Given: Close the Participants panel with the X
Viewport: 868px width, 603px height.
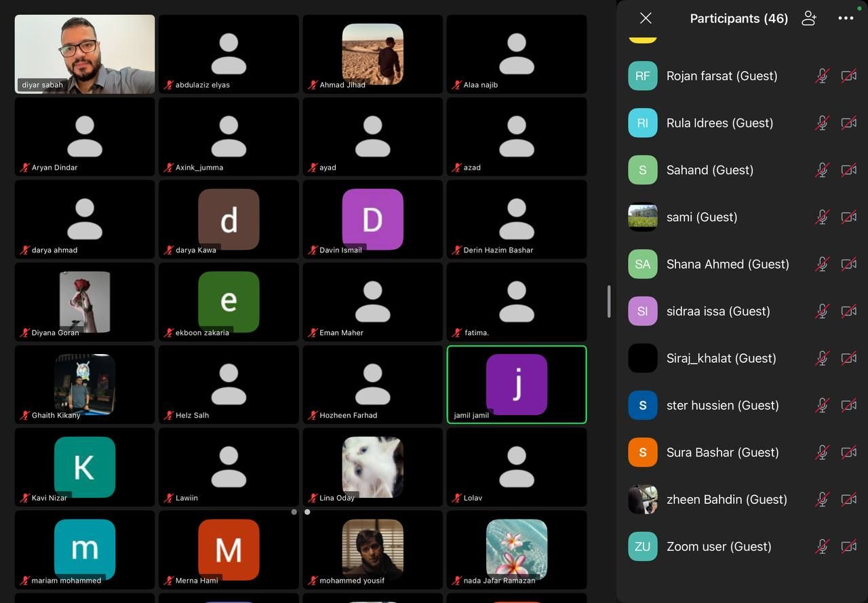Looking at the screenshot, I should (646, 18).
